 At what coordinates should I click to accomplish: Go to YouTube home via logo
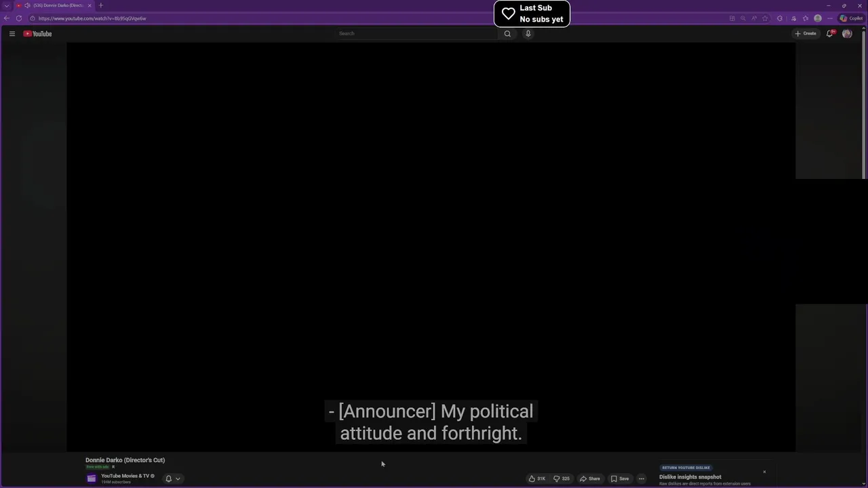[x=37, y=33]
